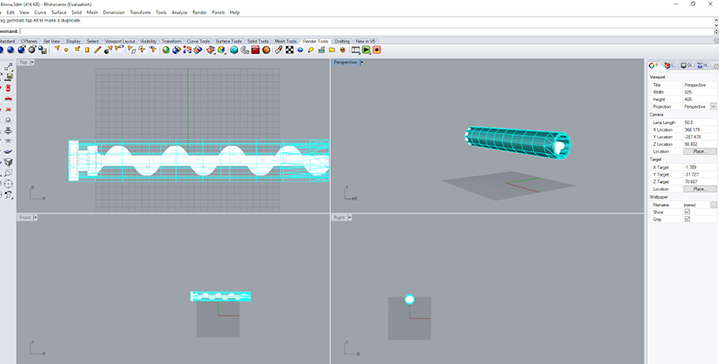
Task: Click the render window frame icon
Action: click(x=355, y=50)
